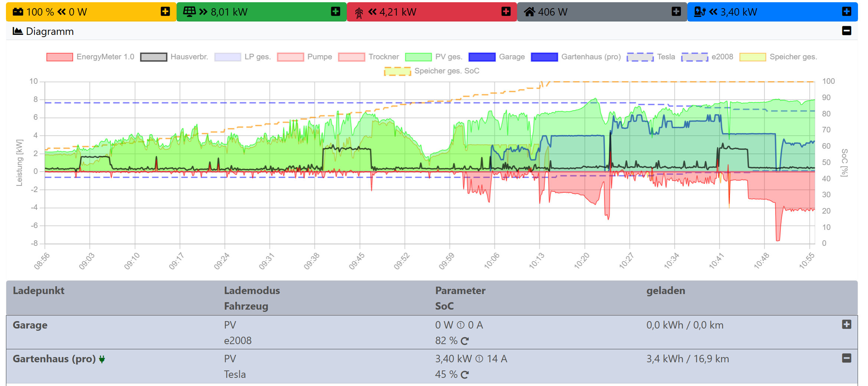Expand the green PV 8,01 kW card
The image size is (868, 386).
tap(335, 11)
